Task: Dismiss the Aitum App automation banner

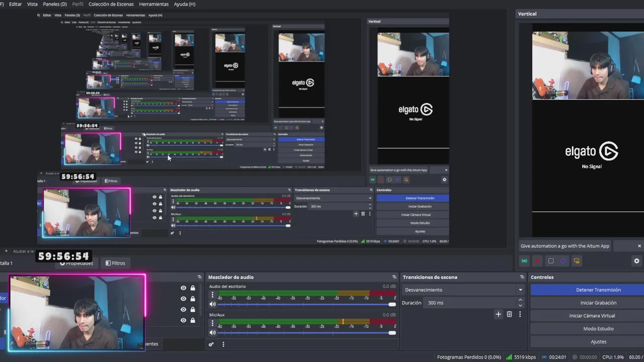Action: [x=639, y=246]
